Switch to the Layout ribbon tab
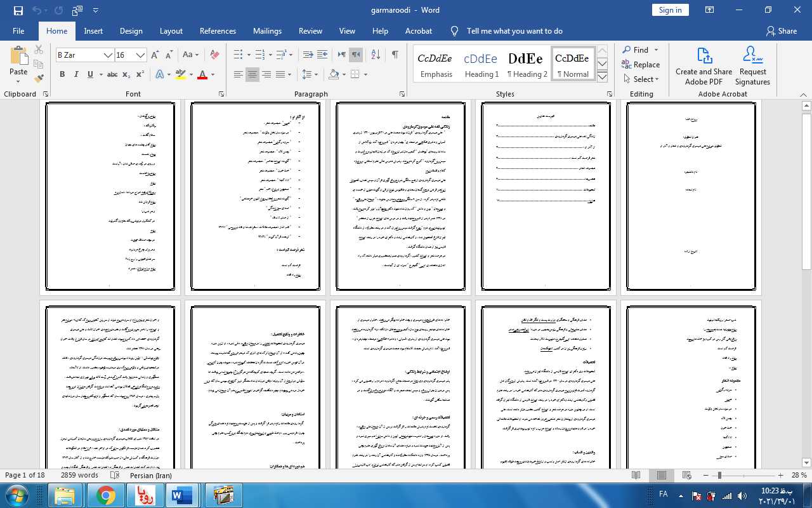 (171, 31)
